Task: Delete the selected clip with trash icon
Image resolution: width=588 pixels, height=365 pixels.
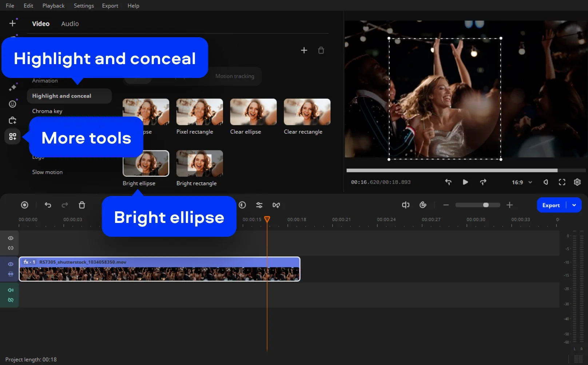Action: (x=82, y=205)
